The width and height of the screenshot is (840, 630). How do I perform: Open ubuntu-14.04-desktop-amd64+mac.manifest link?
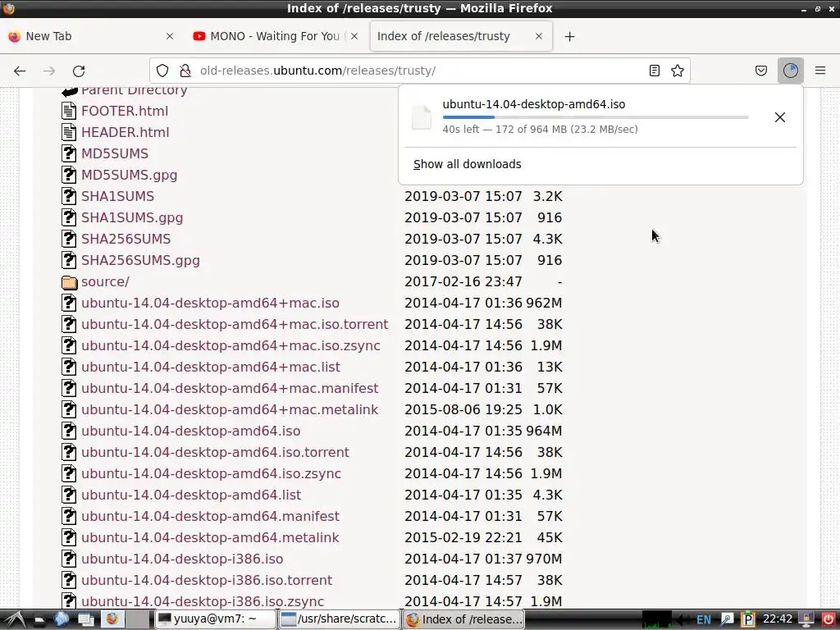[x=230, y=388]
